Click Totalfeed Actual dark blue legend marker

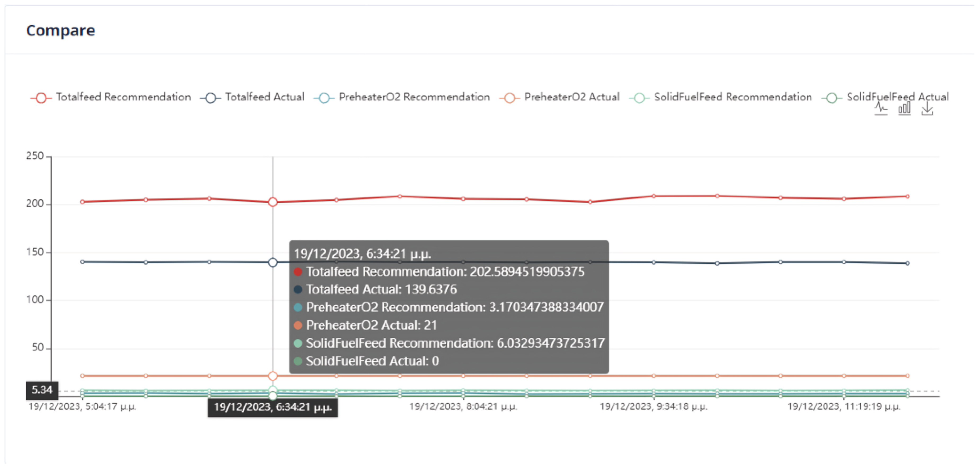[210, 98]
